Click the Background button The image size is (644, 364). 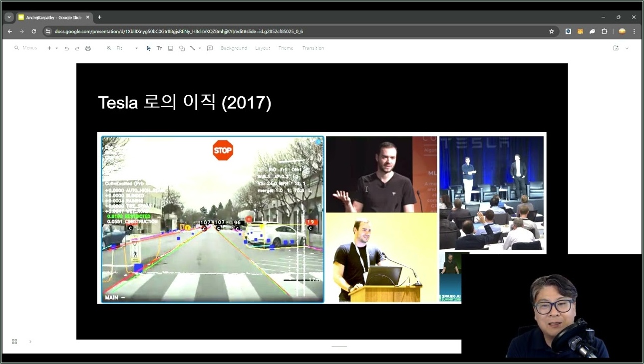234,48
